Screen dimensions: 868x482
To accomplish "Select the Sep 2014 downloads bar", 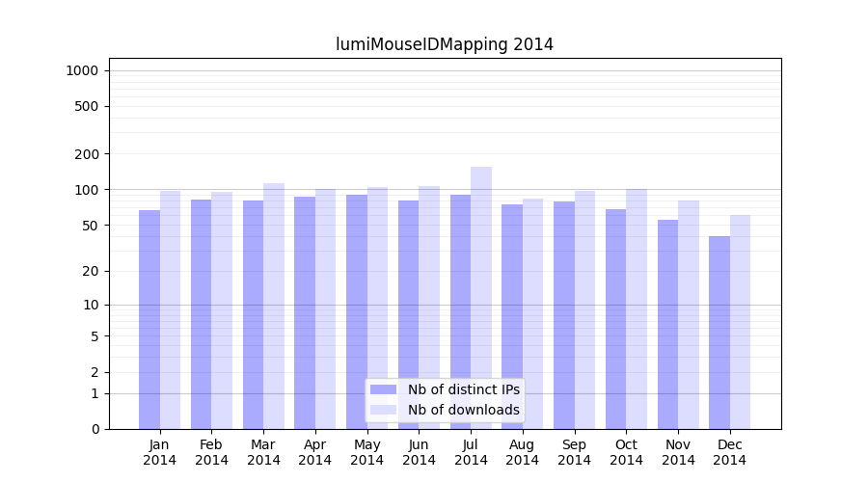I will pos(584,308).
